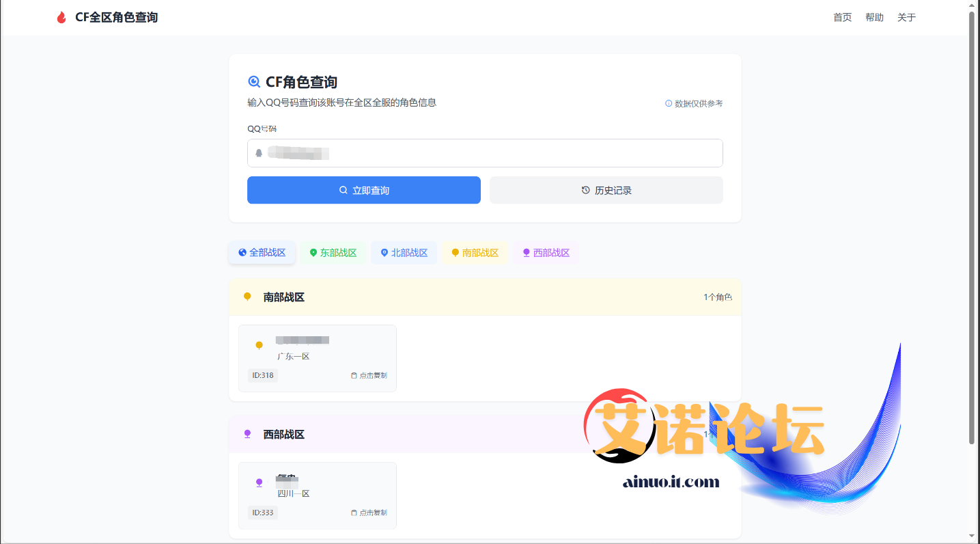Open 历史记录 history button
Screen dimensions: 980x544
606,190
